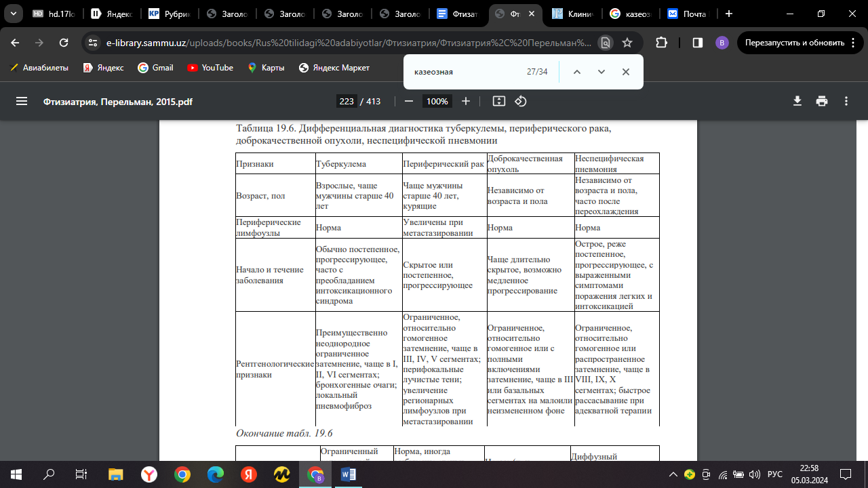Open the Авиабилеты bookmark
Viewport: 868px width, 488px height.
click(39, 68)
